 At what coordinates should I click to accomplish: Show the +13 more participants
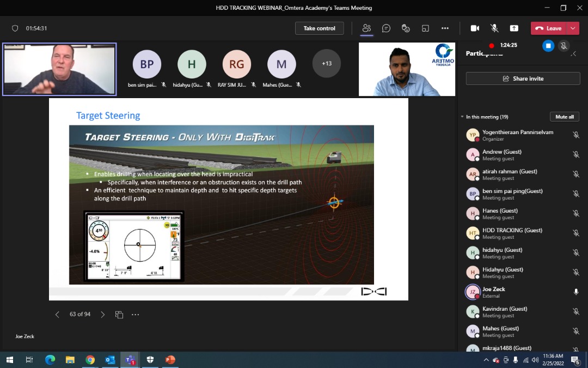[x=327, y=63]
